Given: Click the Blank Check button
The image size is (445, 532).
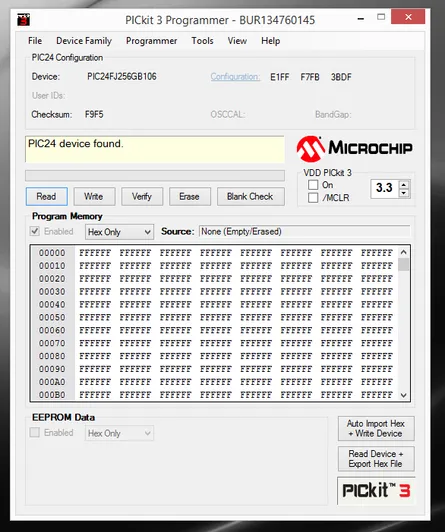Looking at the screenshot, I should (251, 196).
